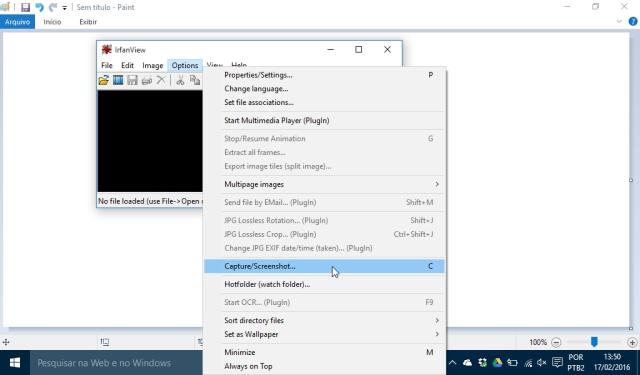The width and height of the screenshot is (640, 375).
Task: Click the 'No file loaded' status bar text
Action: click(149, 201)
